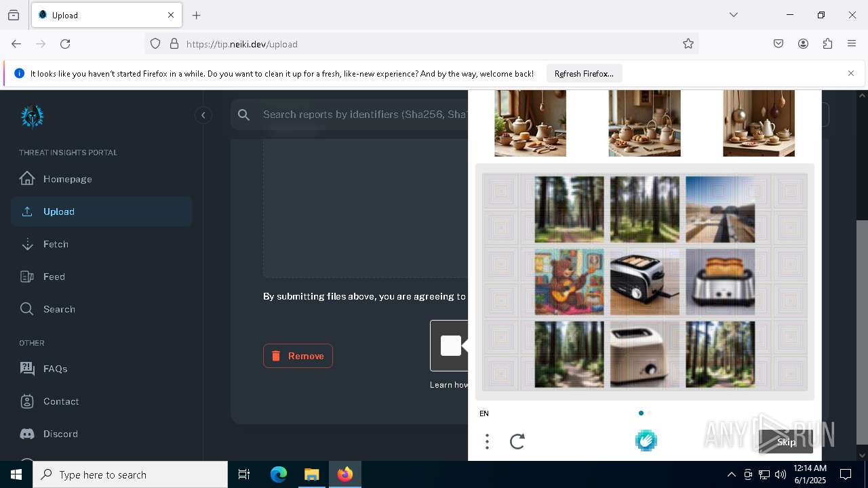
Task: Open the FAQs page
Action: click(102, 369)
